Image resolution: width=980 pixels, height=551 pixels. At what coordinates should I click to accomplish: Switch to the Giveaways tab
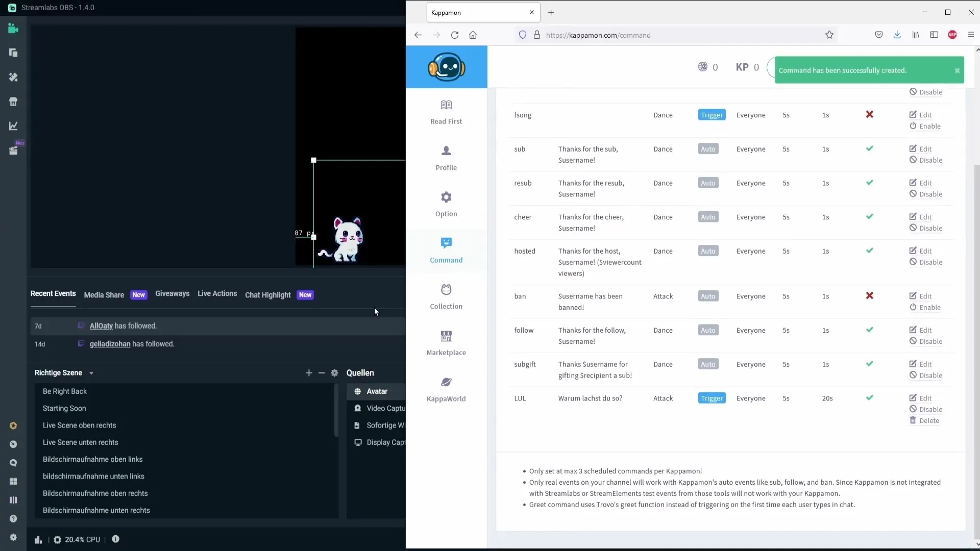[x=172, y=293]
